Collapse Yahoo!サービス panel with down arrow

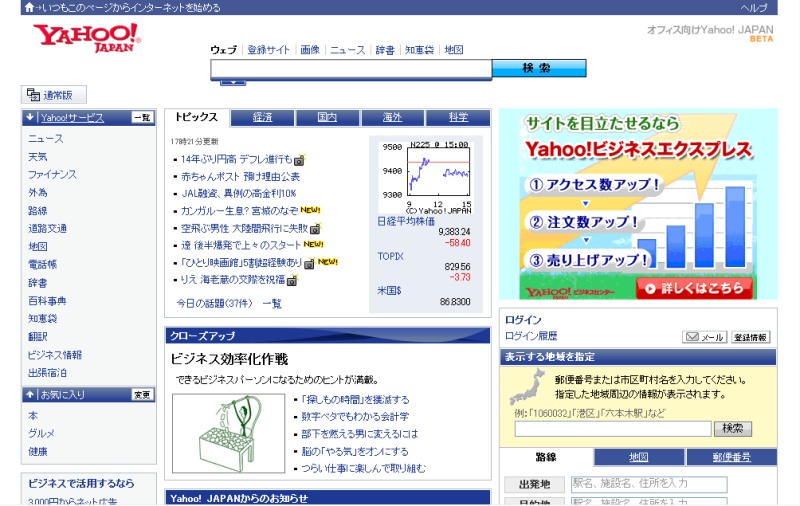click(30, 117)
